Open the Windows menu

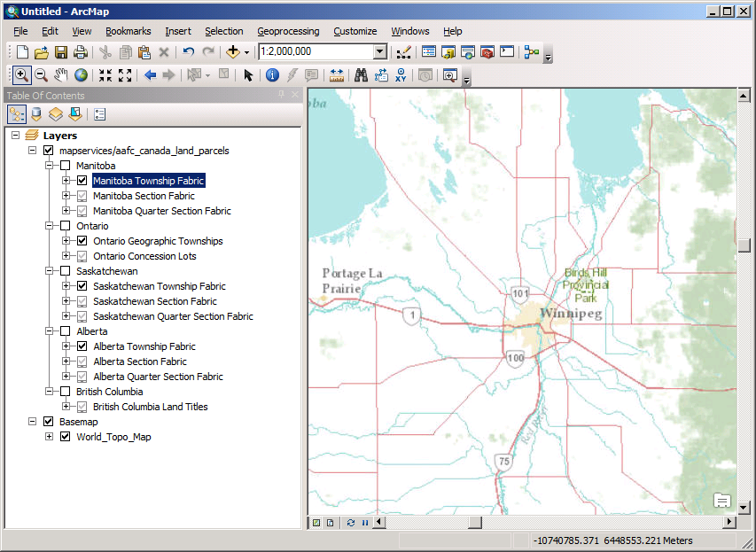(x=410, y=31)
